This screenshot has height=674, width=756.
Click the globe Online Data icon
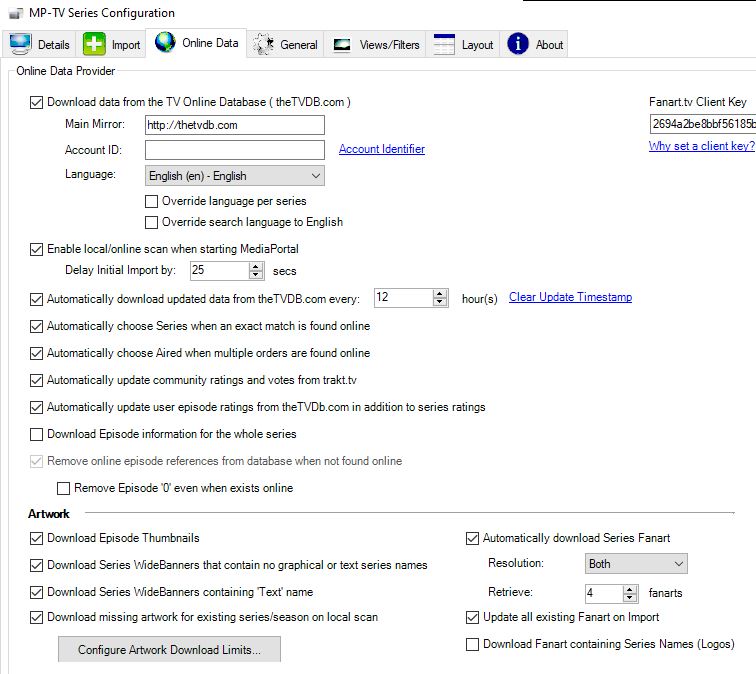pyautogui.click(x=165, y=43)
